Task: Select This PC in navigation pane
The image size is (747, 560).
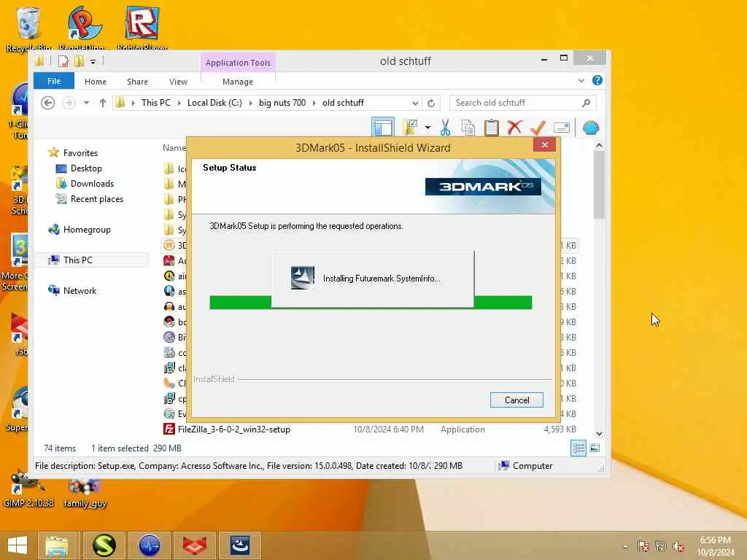Action: [x=77, y=260]
